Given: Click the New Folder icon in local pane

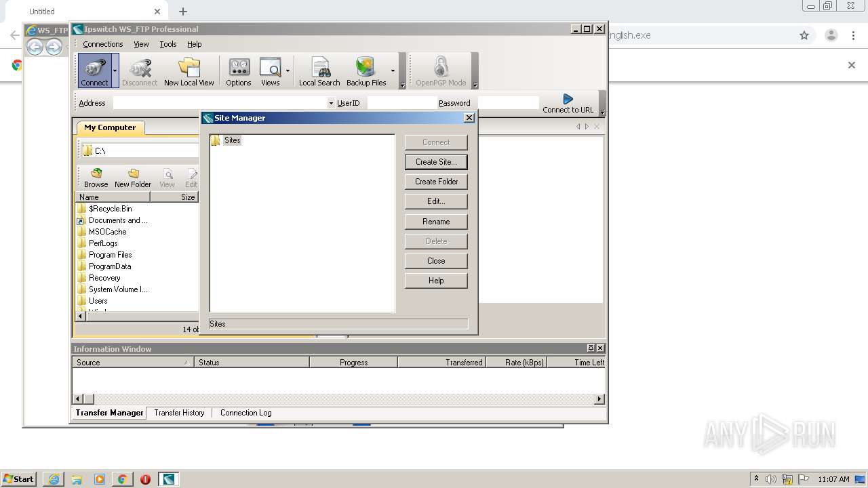Looking at the screenshot, I should click(x=133, y=178).
